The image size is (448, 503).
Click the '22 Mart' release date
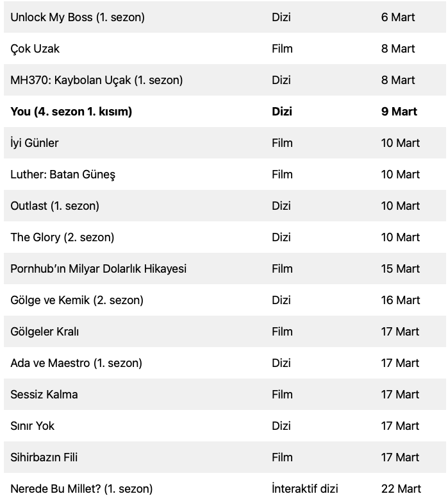coord(401,489)
